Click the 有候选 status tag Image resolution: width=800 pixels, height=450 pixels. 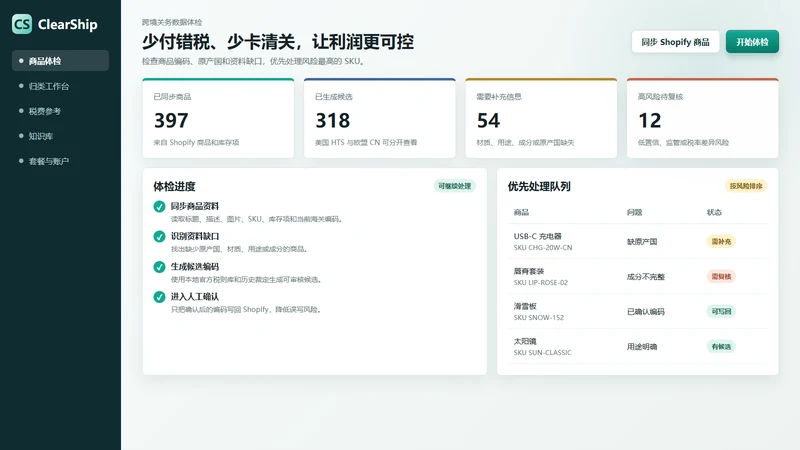coord(721,346)
